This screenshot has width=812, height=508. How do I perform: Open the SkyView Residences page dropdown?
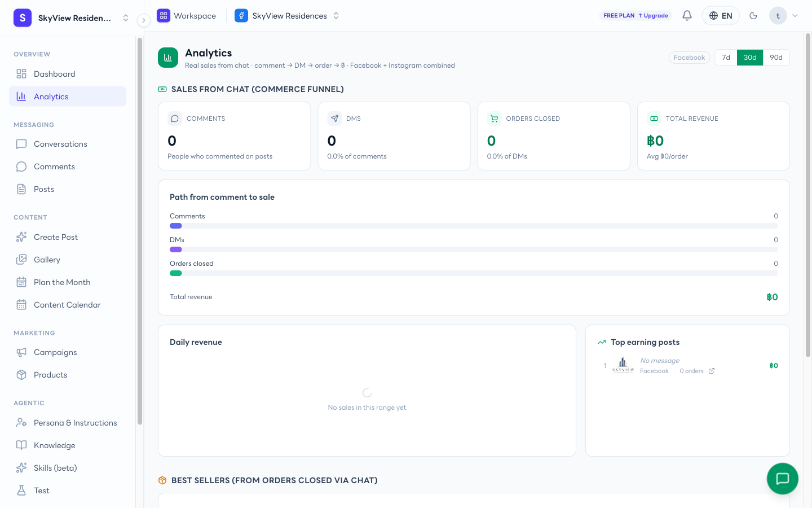coord(287,16)
